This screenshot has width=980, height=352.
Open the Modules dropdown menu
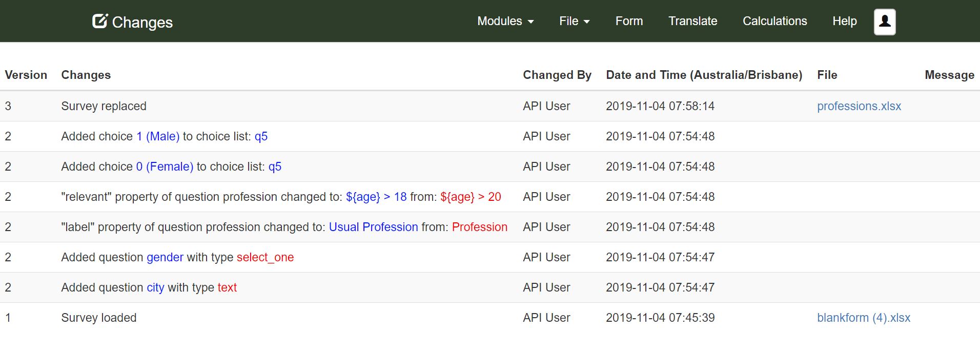(x=505, y=22)
